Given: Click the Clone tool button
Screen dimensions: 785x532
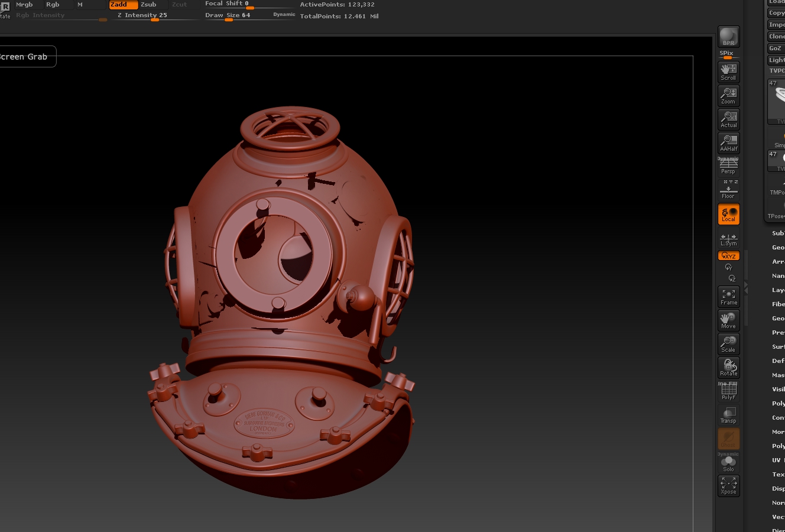Looking at the screenshot, I should (x=776, y=37).
